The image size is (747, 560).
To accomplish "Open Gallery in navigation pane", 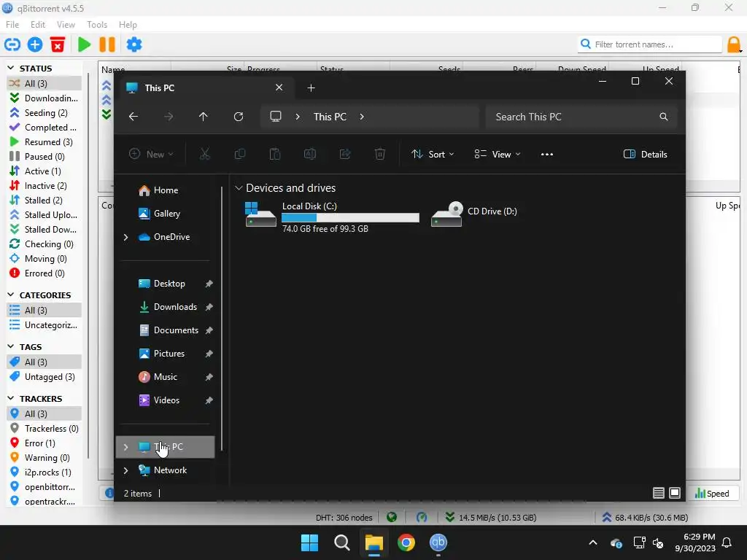I will click(166, 214).
